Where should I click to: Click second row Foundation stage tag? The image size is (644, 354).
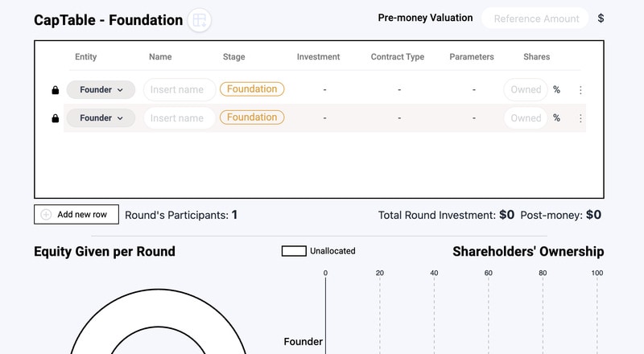(252, 117)
